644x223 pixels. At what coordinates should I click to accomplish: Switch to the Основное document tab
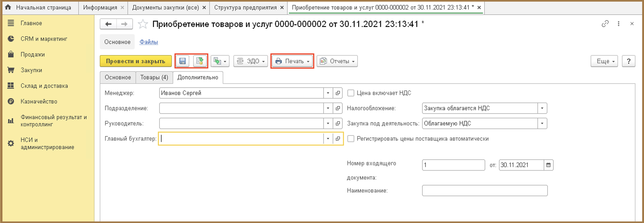pyautogui.click(x=118, y=77)
